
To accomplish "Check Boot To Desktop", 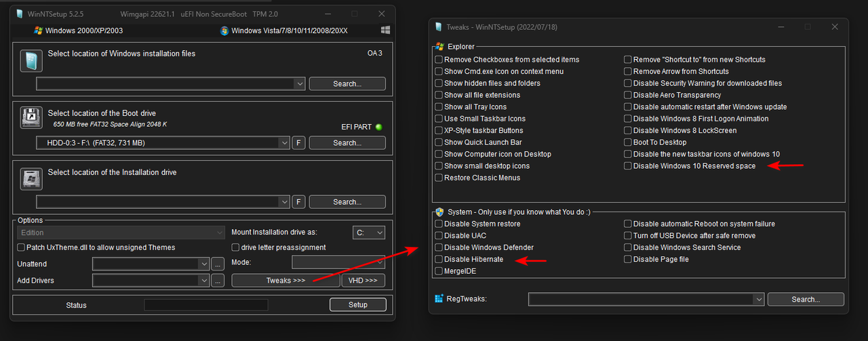I will 628,142.
